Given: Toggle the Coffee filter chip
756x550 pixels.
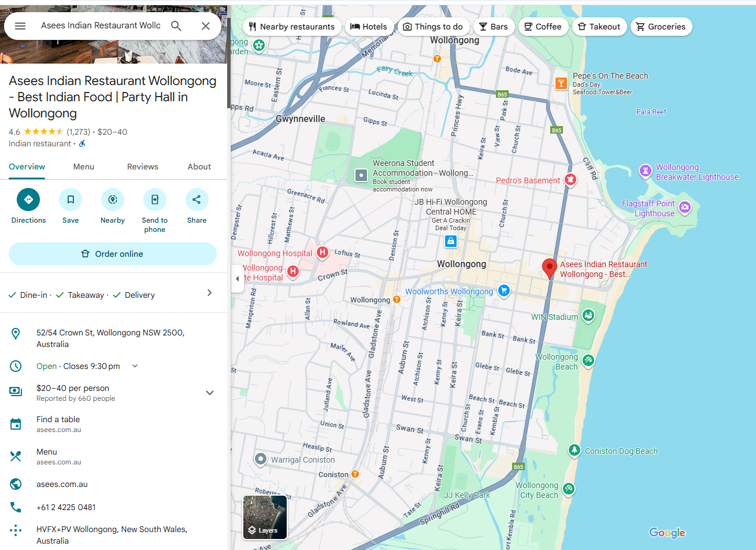Looking at the screenshot, I should click(543, 27).
